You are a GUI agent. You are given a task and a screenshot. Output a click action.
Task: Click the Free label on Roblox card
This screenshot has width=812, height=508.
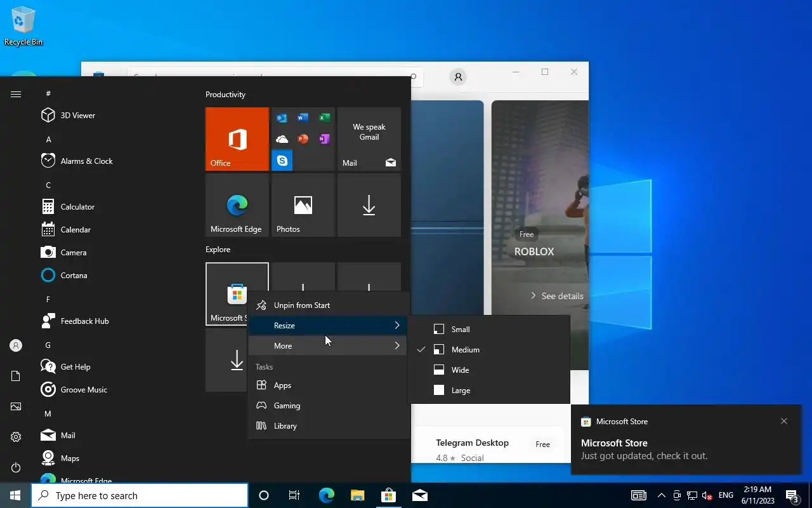(527, 234)
